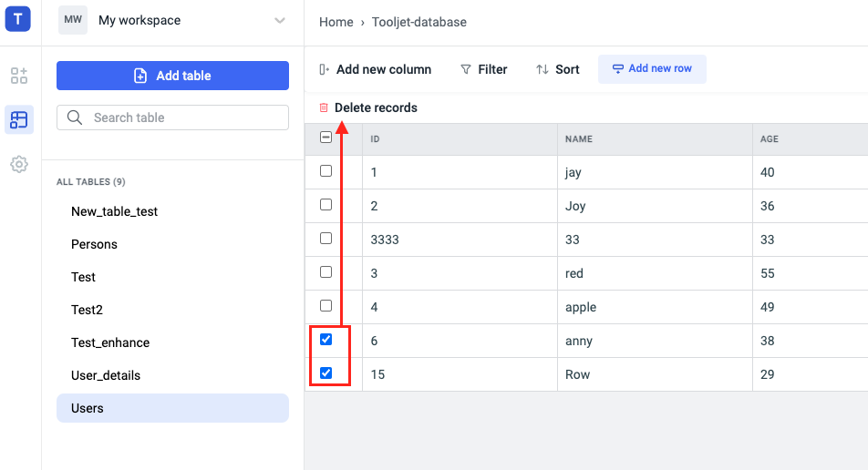Focus the Search table input field

point(182,117)
